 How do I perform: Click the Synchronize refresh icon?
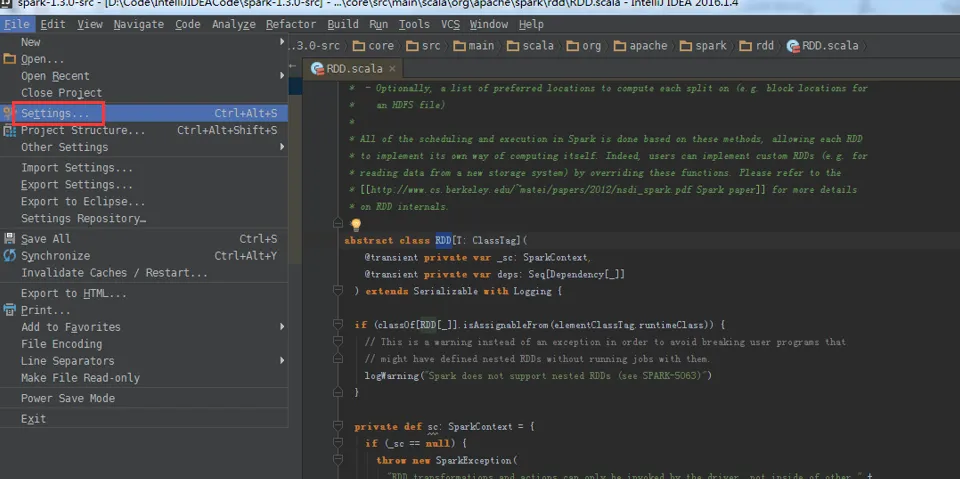pos(10,256)
